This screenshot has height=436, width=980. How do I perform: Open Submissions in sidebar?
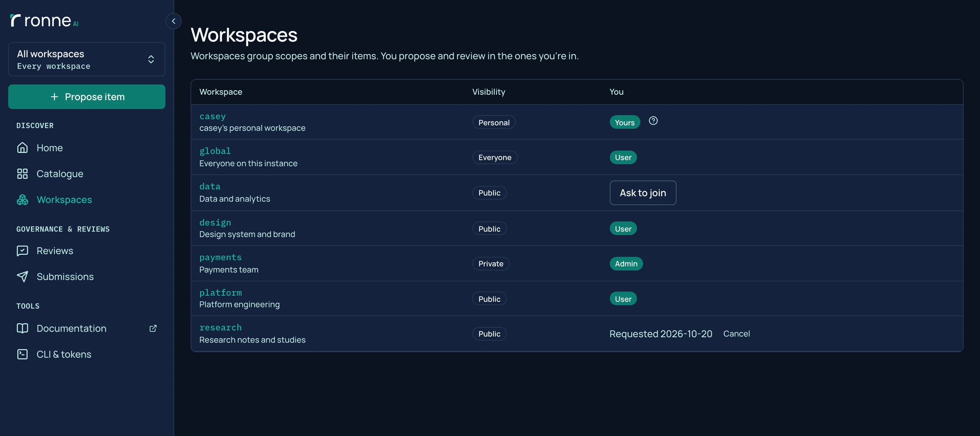click(x=87, y=277)
